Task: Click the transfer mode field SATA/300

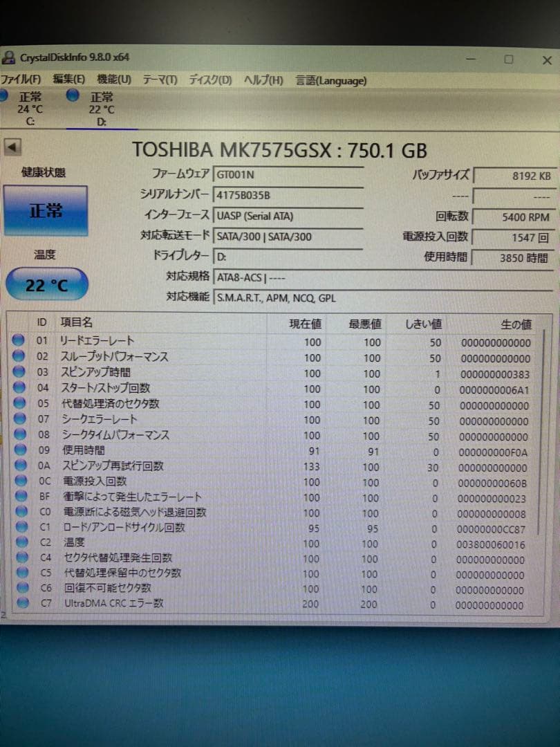Action: (288, 237)
